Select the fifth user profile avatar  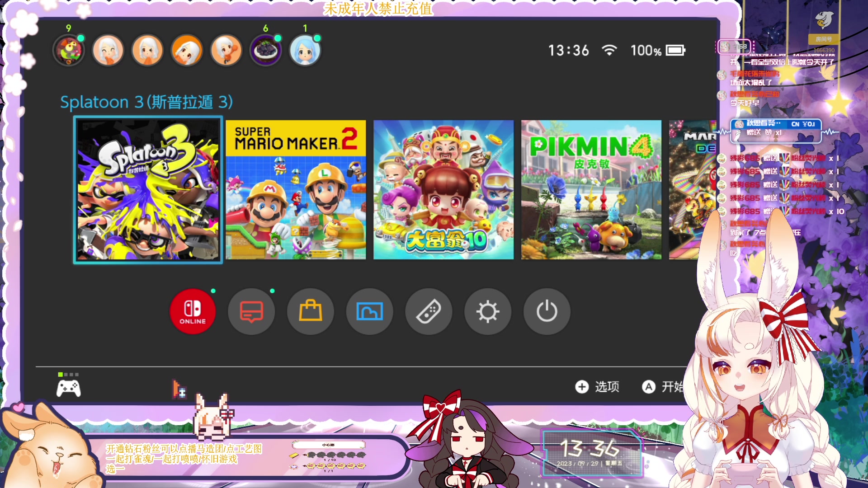pos(226,50)
